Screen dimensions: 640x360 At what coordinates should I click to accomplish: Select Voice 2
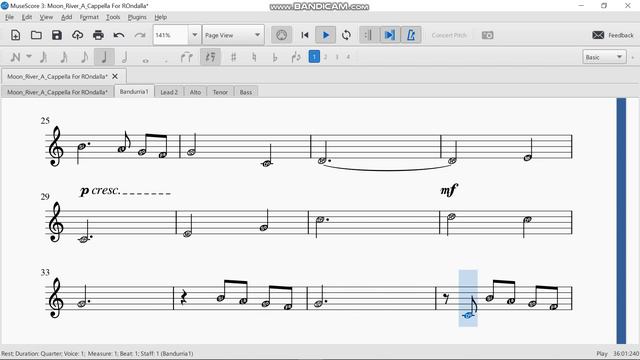click(x=325, y=57)
